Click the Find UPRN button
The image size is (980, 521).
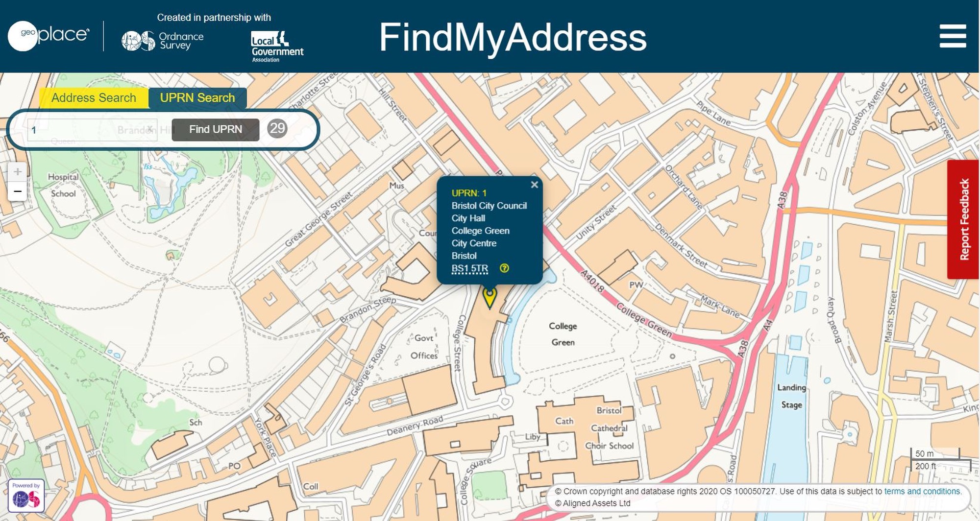216,129
